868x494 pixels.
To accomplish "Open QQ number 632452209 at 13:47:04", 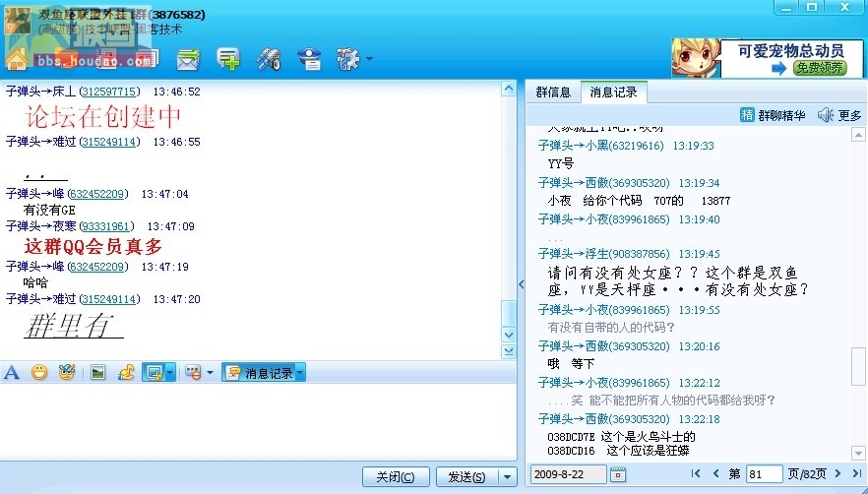I will tap(97, 194).
